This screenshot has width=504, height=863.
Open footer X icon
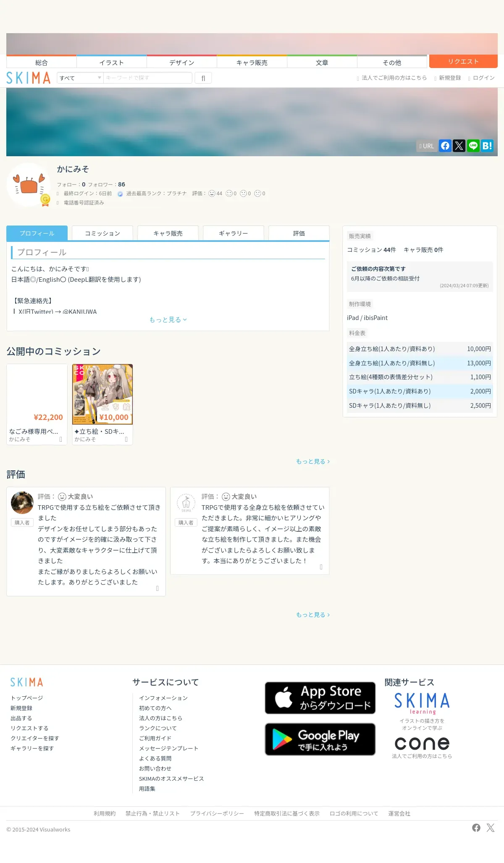(491, 827)
